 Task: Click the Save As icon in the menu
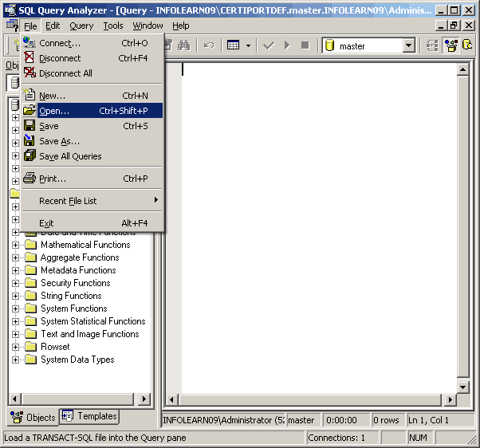tap(30, 140)
